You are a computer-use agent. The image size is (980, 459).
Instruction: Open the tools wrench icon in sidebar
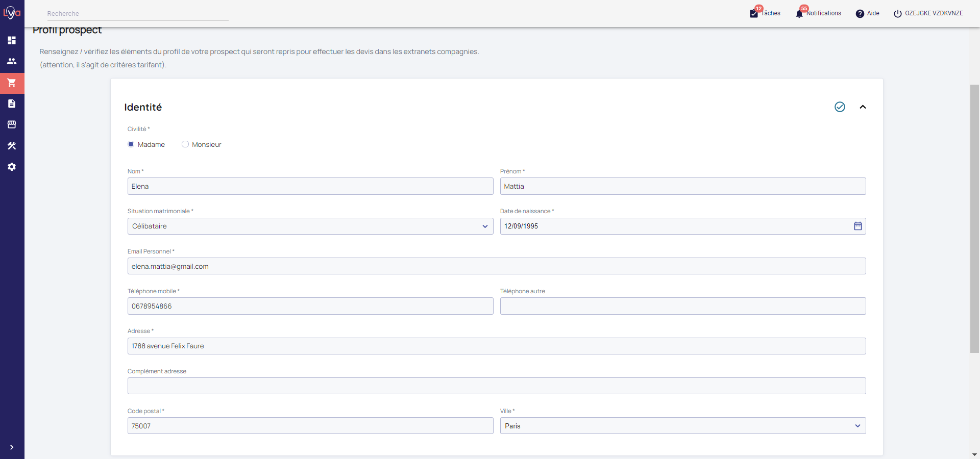pyautogui.click(x=12, y=146)
